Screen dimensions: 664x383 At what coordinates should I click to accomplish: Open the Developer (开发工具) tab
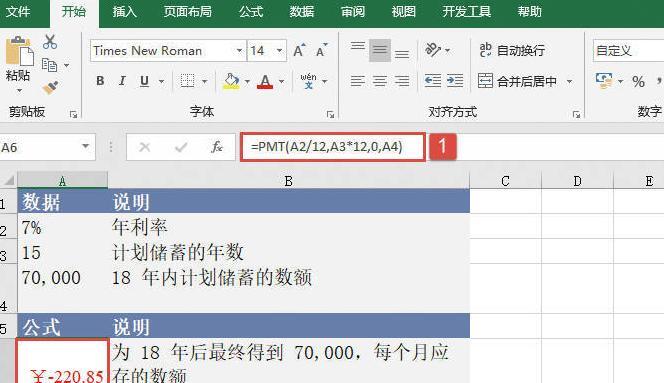466,11
